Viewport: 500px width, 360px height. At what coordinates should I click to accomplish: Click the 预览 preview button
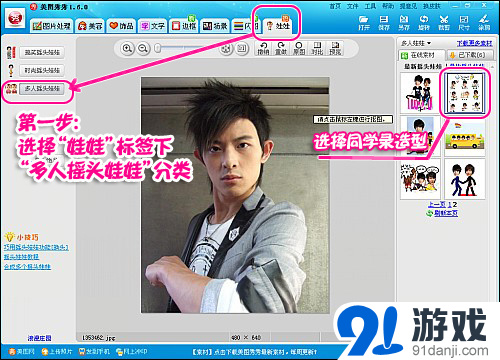pyautogui.click(x=335, y=48)
